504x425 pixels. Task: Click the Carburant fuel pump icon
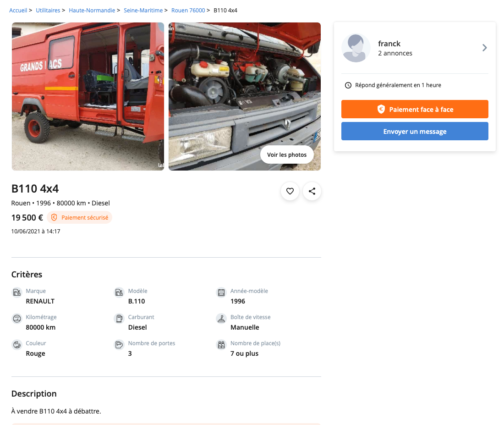(x=119, y=319)
